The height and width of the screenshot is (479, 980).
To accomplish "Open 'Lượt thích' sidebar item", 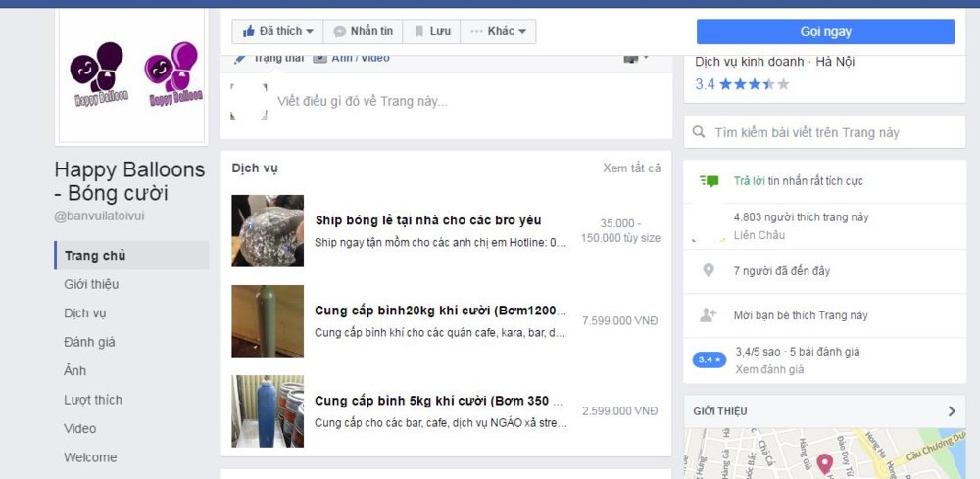I will pos(93,400).
